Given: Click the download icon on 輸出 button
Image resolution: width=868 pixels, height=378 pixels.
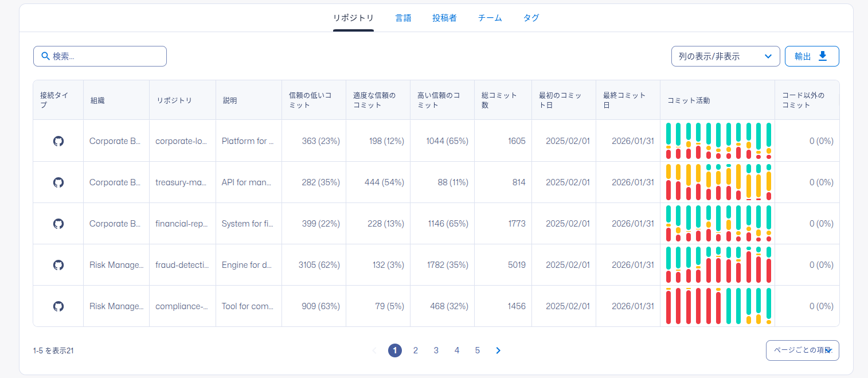Looking at the screenshot, I should click(823, 56).
